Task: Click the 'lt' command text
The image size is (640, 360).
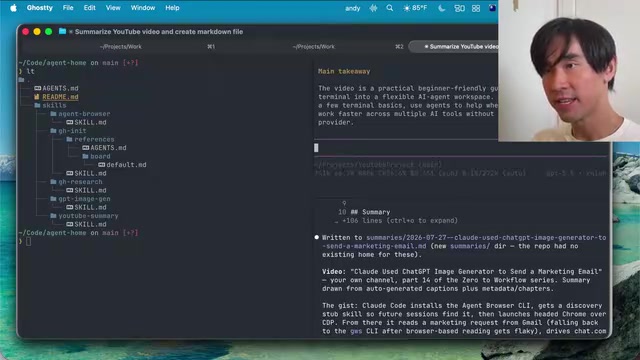Action: [30, 71]
